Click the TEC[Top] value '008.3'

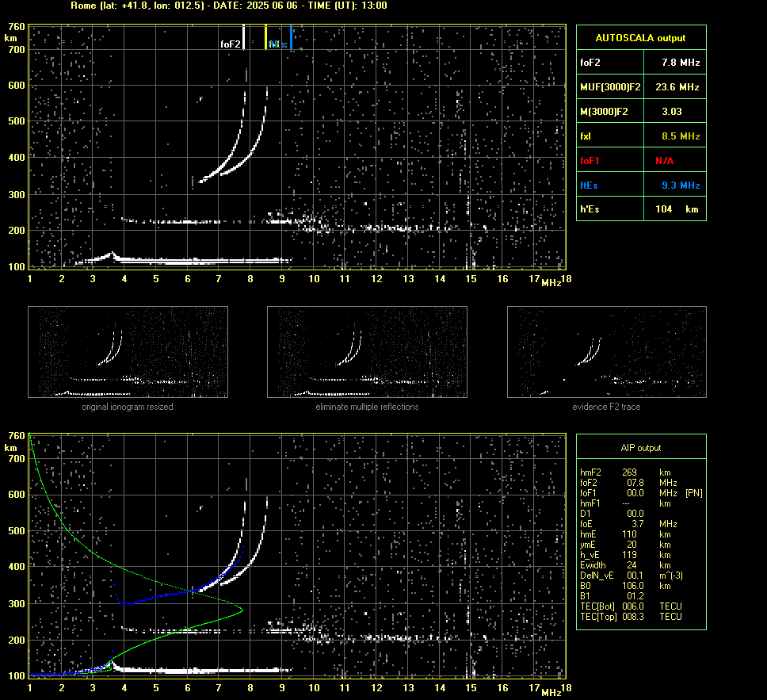[633, 616]
